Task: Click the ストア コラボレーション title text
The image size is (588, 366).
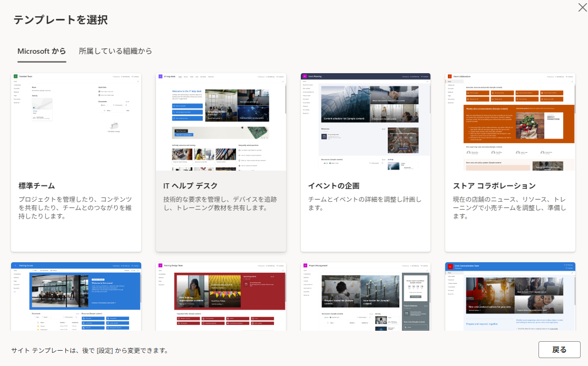Action: pos(494,185)
